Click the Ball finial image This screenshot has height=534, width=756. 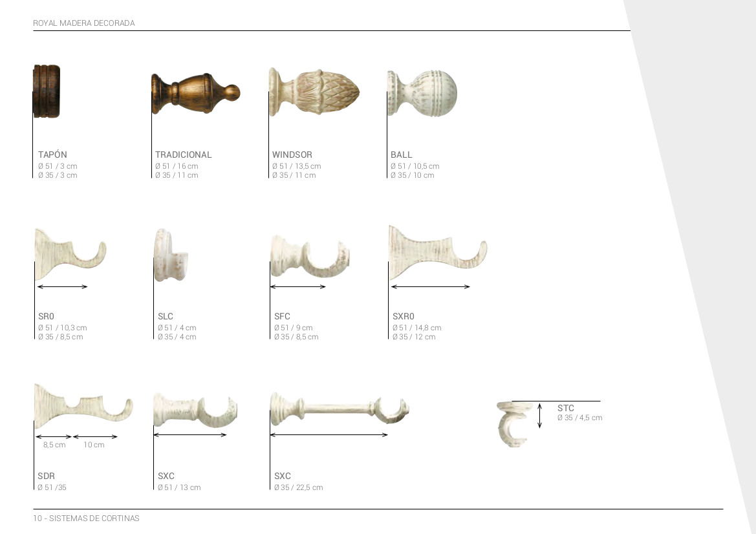pos(422,93)
